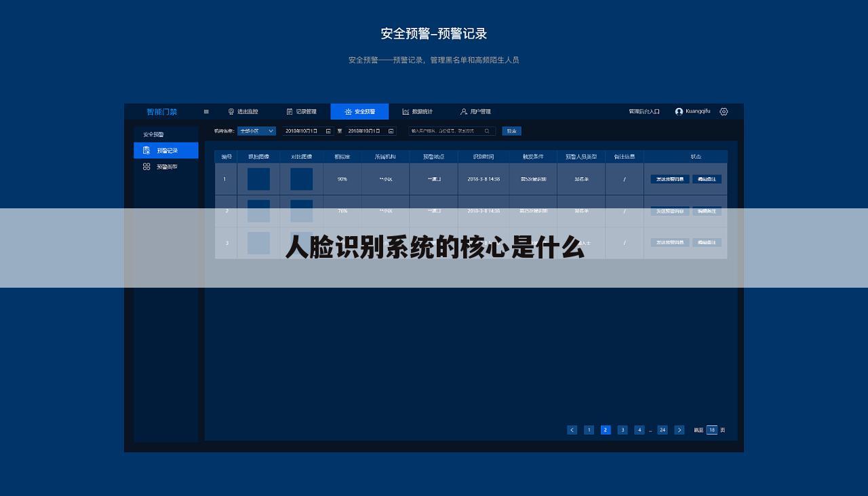868x496 pixels.
Task: Click the 识别时间 column header
Action: (484, 157)
